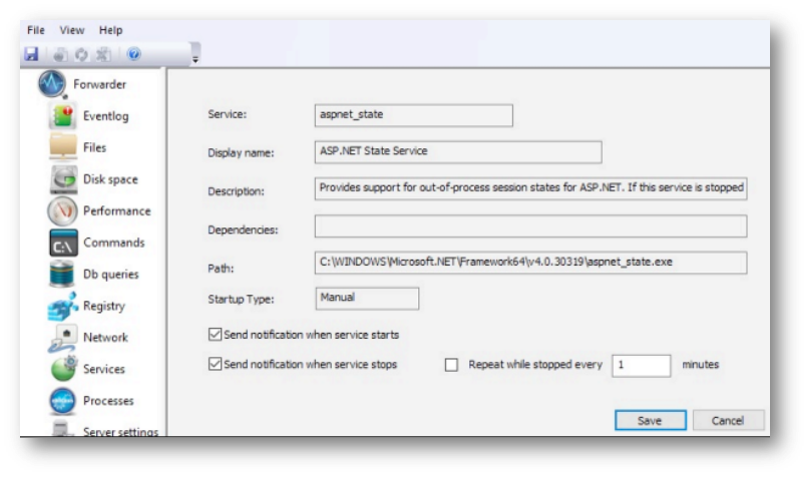The image size is (809, 477).
Task: Click the Display name field
Action: tap(458, 152)
